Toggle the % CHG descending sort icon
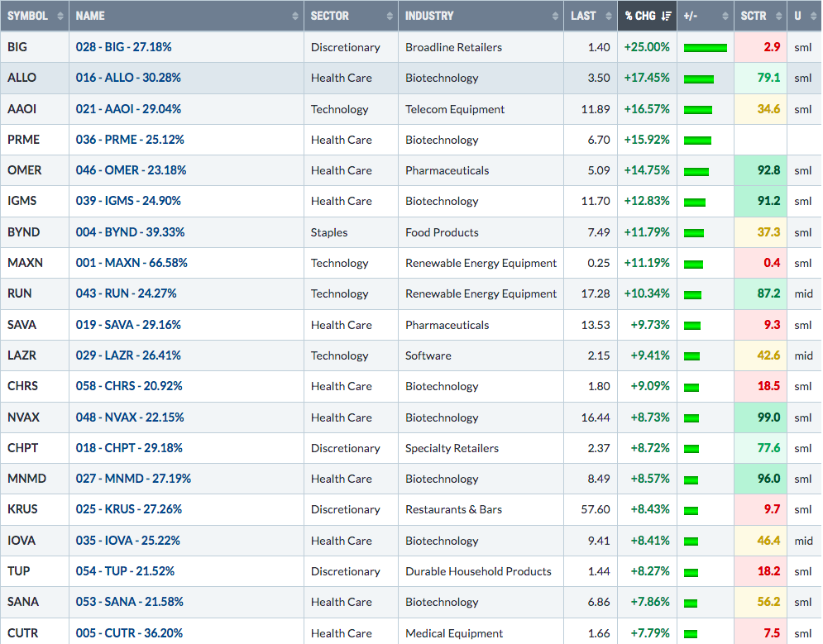The width and height of the screenshot is (823, 644). (x=667, y=17)
